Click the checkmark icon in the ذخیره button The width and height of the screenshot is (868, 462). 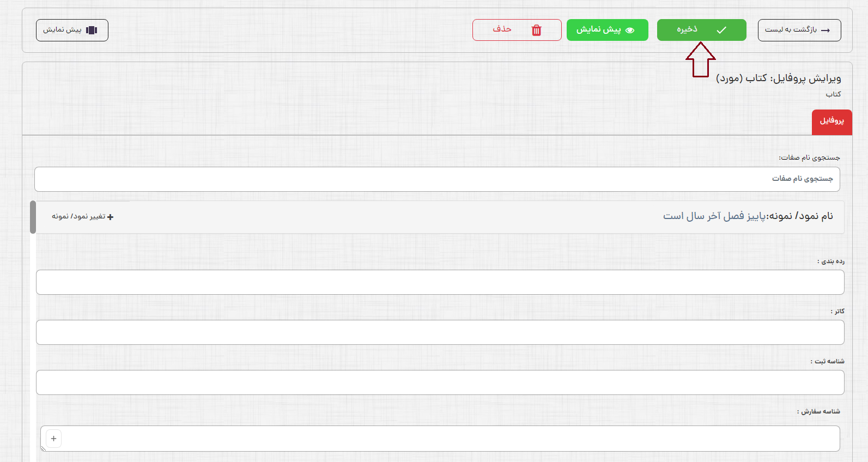click(721, 31)
